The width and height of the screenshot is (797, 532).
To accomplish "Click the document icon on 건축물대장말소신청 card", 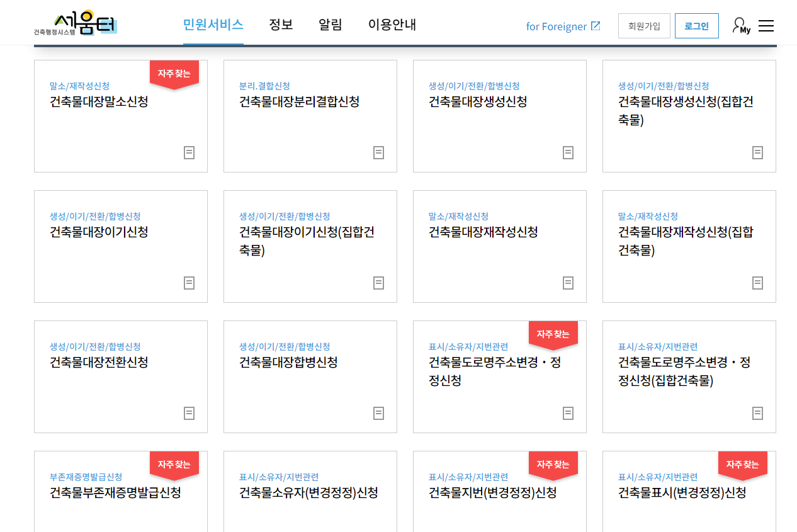I will [189, 152].
